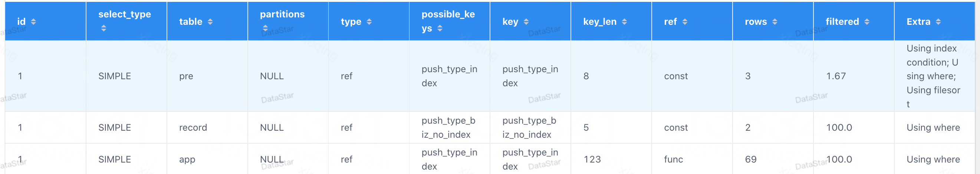The height and width of the screenshot is (174, 980).
Task: Sort rows using key column icon
Action: tap(526, 21)
